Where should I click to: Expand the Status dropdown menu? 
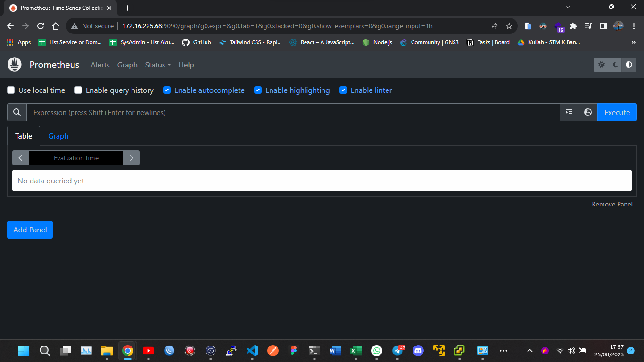(157, 65)
